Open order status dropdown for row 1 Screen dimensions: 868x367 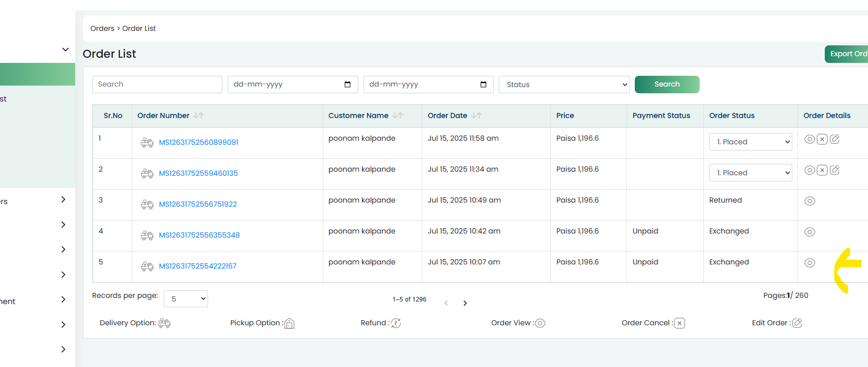[x=751, y=142]
